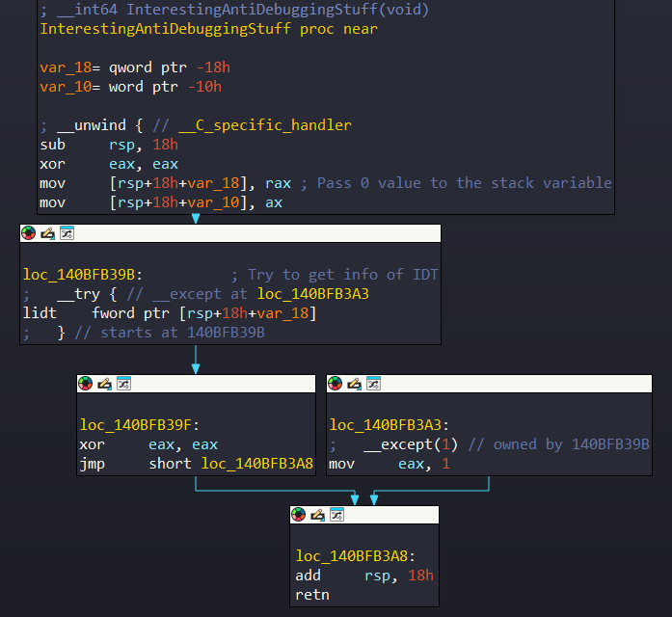Click the loc_140BFB3A8: label
Screen dimensions: 672x617
[x=356, y=555]
